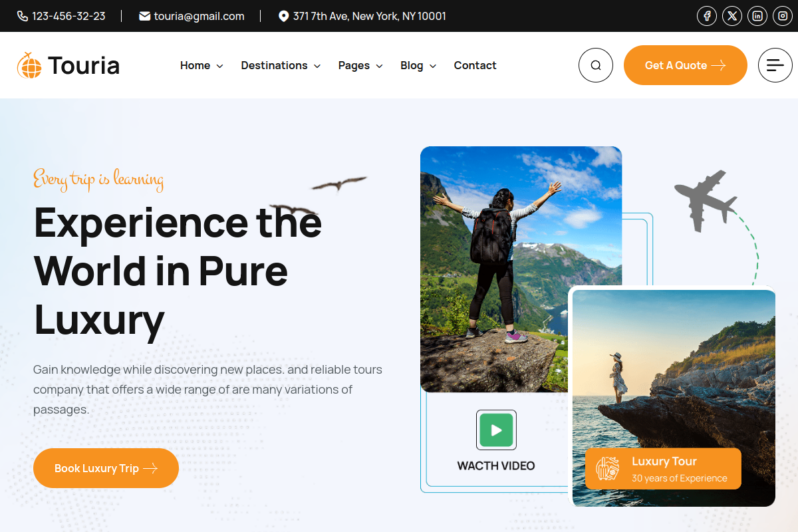Expand the Blog dropdown menu

tap(418, 65)
